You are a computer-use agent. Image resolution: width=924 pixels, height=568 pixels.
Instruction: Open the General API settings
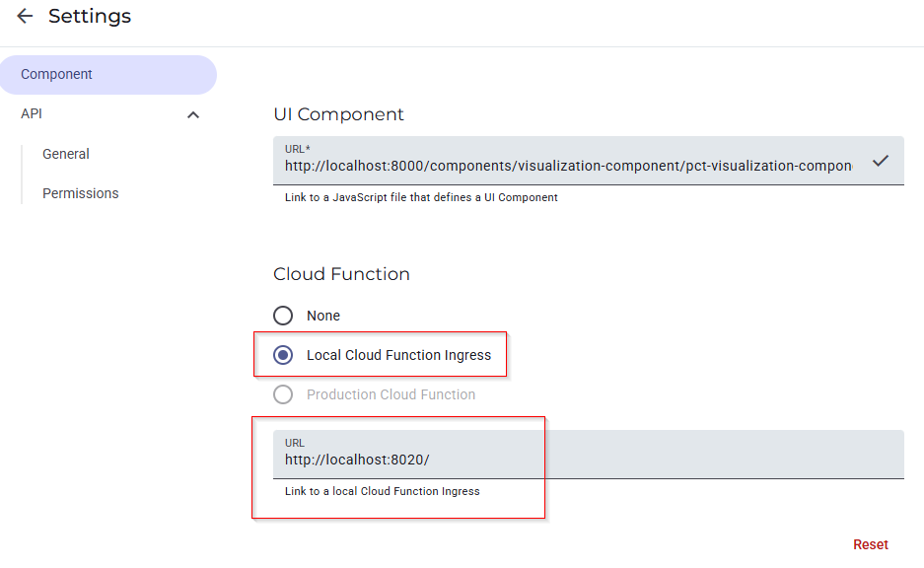coord(66,154)
